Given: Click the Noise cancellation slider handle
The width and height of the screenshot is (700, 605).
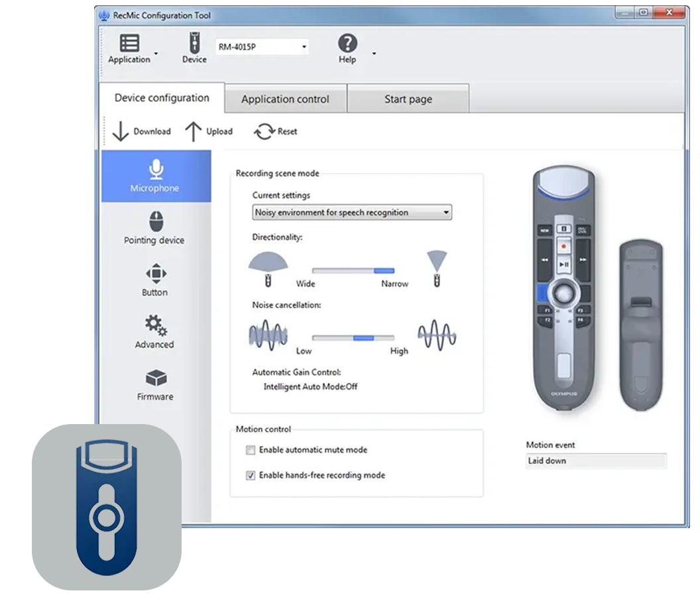Looking at the screenshot, I should [x=363, y=338].
